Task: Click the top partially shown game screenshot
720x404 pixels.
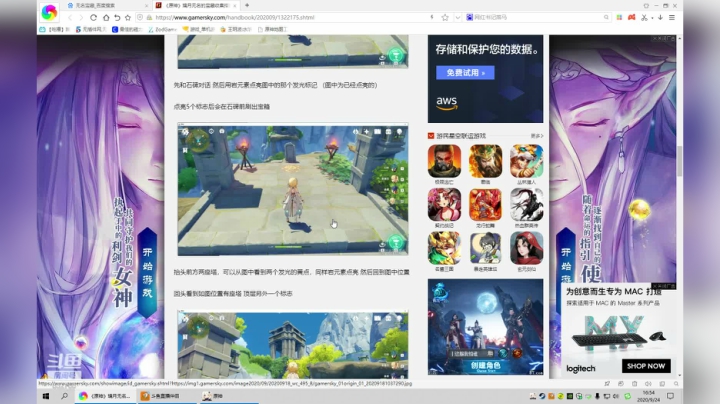Action: (293, 52)
